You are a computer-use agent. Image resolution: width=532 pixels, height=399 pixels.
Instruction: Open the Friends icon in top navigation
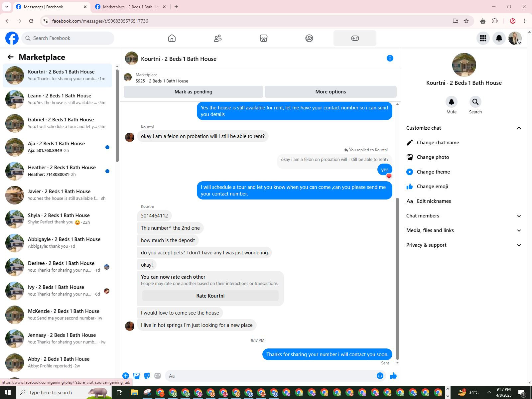coord(218,38)
